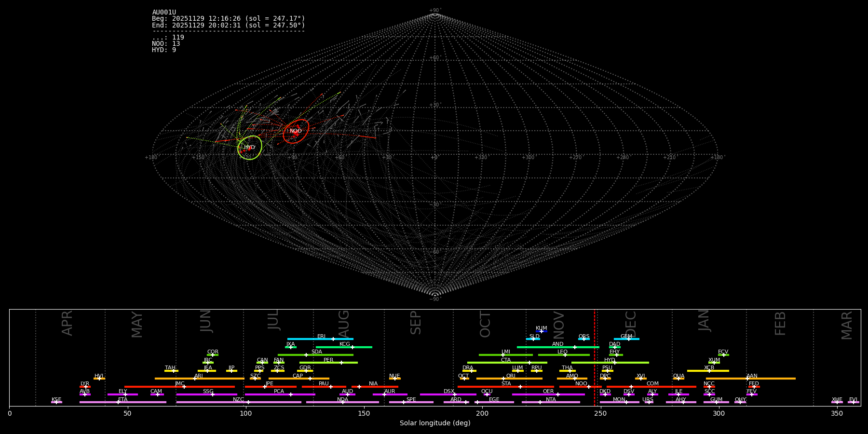Select the GEM shower bar in timeline

pyautogui.click(x=626, y=339)
